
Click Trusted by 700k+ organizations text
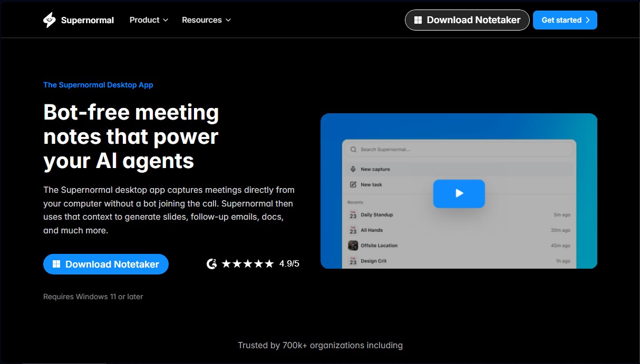click(320, 346)
